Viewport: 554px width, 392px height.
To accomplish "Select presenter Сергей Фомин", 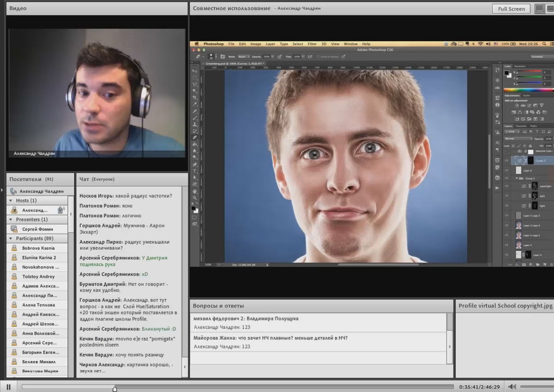I will pos(37,229).
